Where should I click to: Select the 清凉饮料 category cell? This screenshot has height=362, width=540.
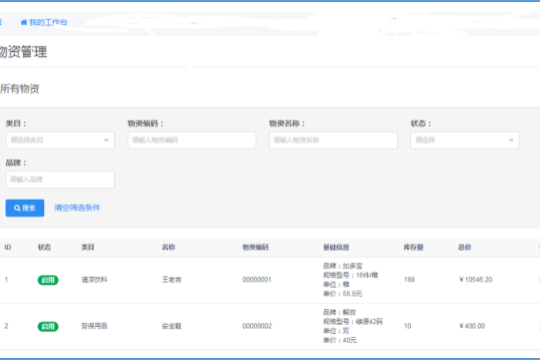click(94, 280)
